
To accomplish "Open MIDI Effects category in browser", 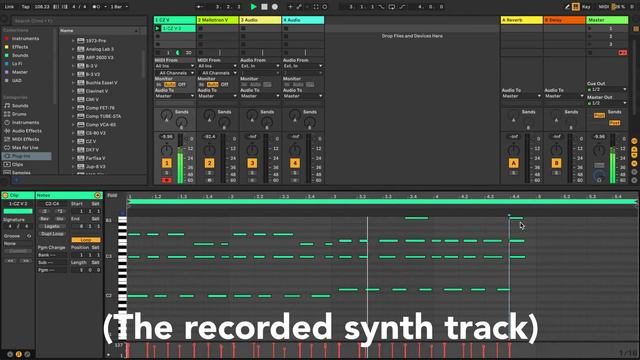I will [x=22, y=139].
